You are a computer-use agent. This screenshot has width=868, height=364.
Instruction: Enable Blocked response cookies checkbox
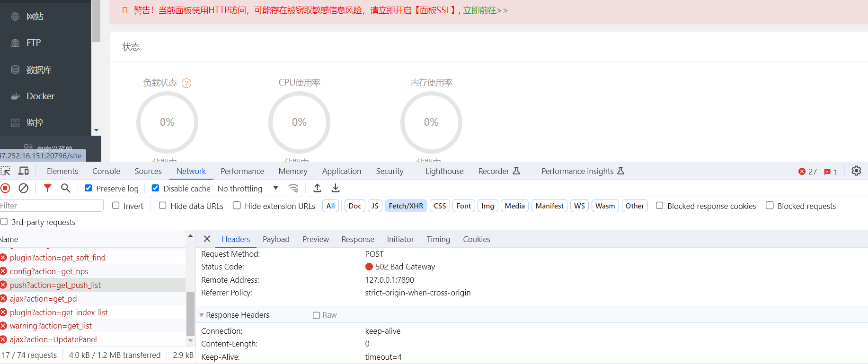click(x=659, y=206)
